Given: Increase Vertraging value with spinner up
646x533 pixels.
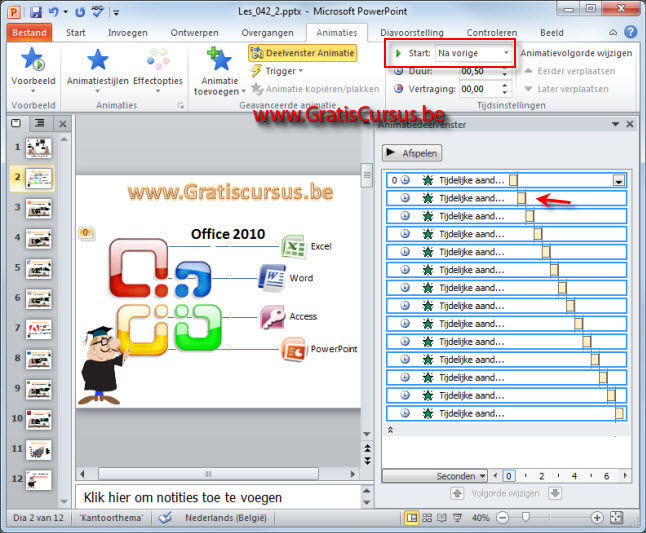Looking at the screenshot, I should [x=505, y=86].
